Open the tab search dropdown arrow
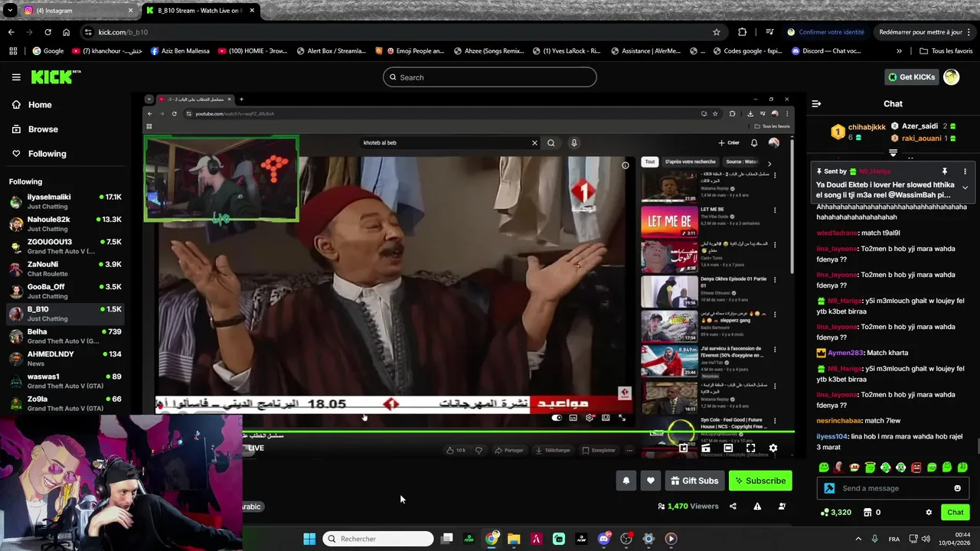Image resolution: width=980 pixels, height=551 pixels. point(9,11)
